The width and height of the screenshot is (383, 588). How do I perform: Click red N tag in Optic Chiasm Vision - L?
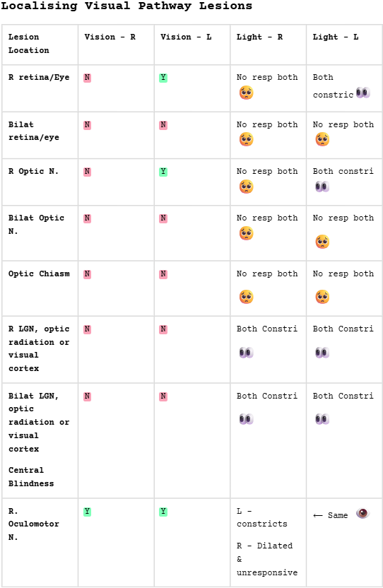(x=163, y=274)
